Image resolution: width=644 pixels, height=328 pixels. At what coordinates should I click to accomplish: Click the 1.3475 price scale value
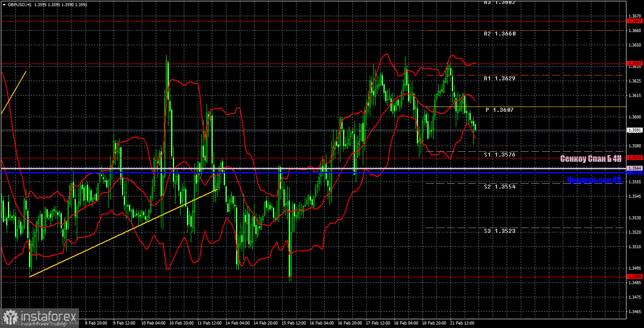pos(635,297)
